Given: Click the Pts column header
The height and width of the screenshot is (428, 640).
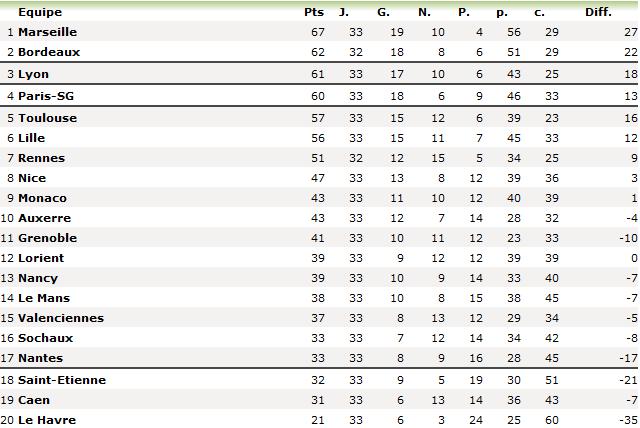Looking at the screenshot, I should pyautogui.click(x=314, y=12).
